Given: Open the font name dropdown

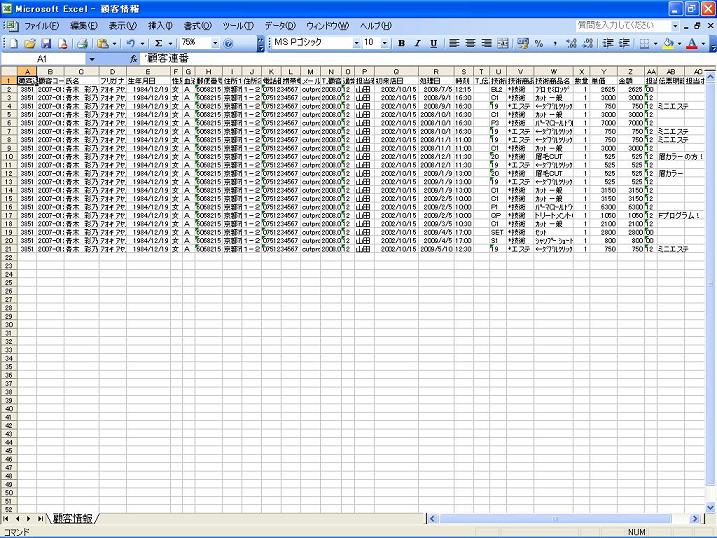Looking at the screenshot, I should (x=356, y=43).
